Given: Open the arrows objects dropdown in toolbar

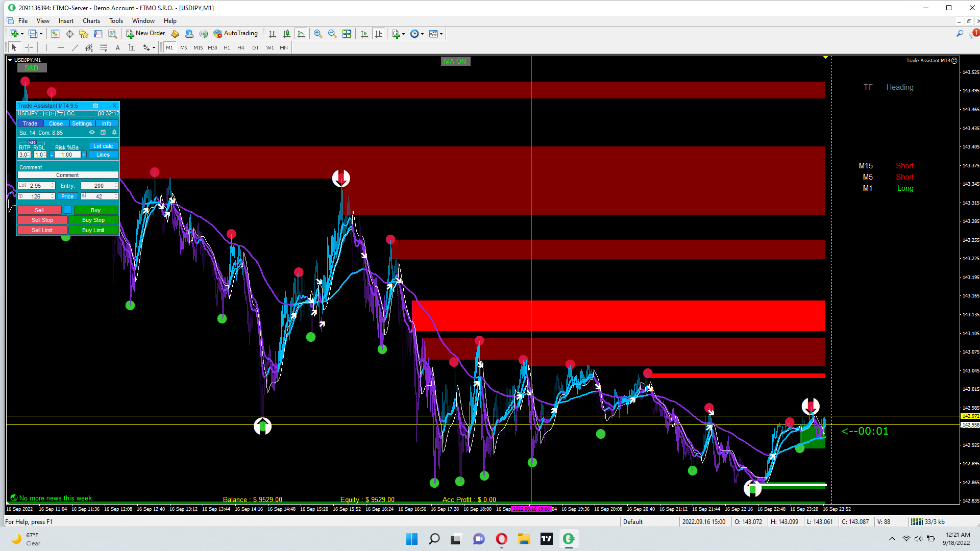Looking at the screenshot, I should [x=154, y=48].
